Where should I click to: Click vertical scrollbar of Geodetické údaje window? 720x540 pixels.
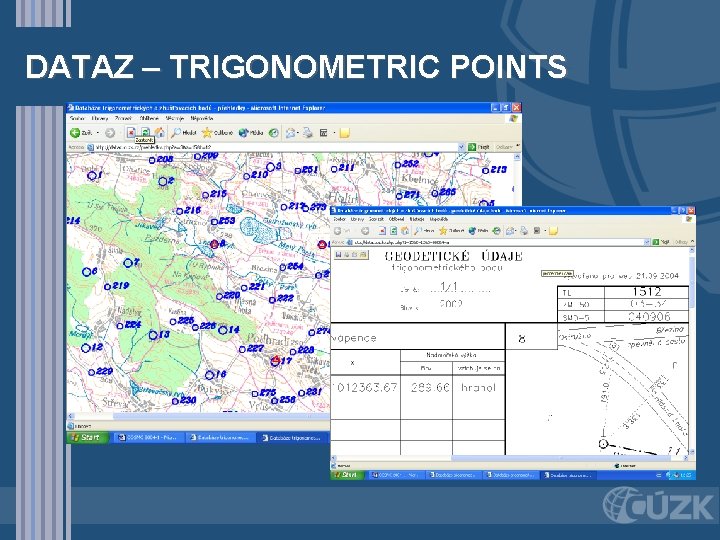click(x=692, y=351)
